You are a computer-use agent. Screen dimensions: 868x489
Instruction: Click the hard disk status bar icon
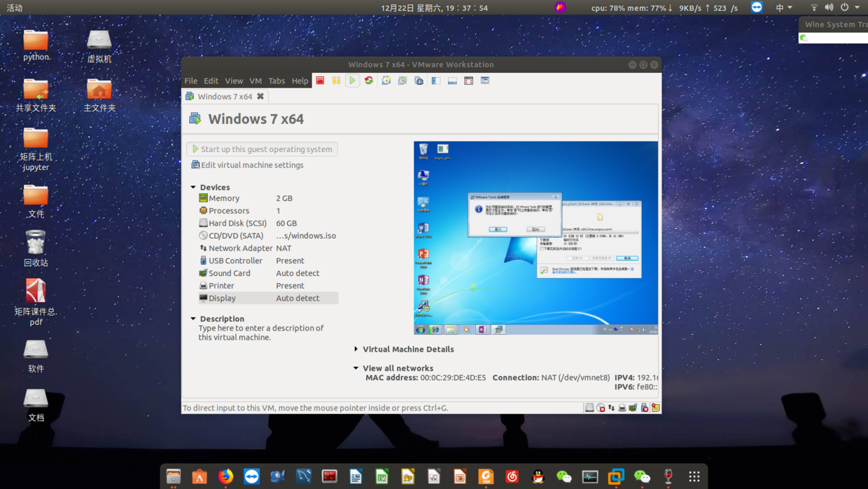click(x=589, y=408)
